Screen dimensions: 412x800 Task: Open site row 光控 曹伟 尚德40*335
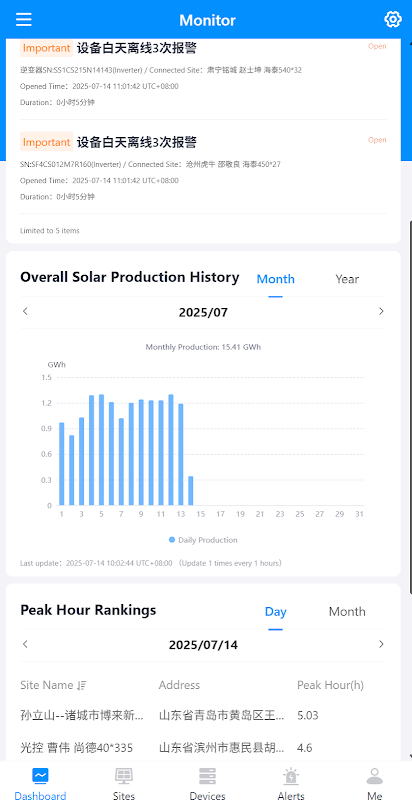coord(203,748)
